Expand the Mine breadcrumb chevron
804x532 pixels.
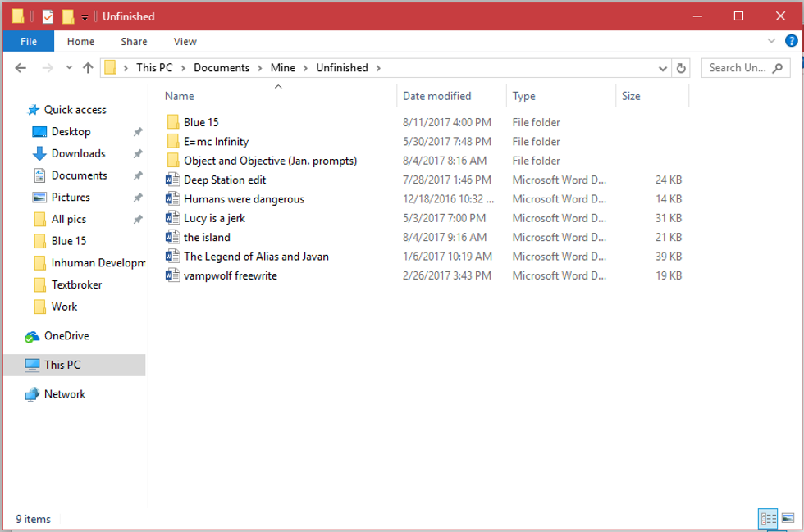[x=305, y=68]
